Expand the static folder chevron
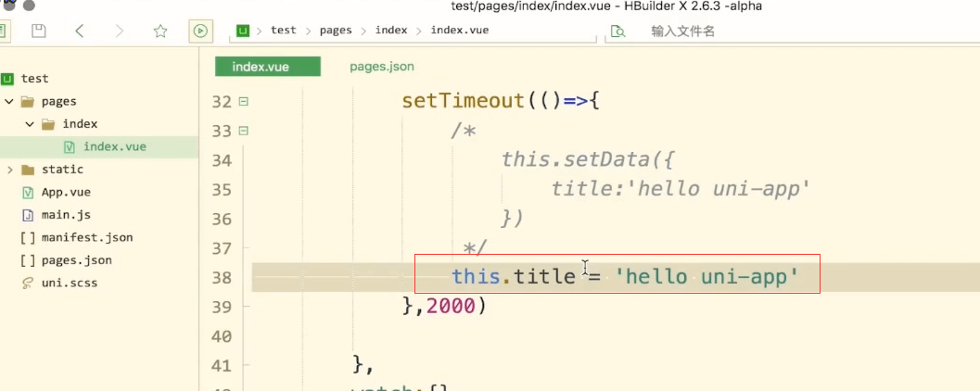Screen dimensions: 980x391 point(8,170)
